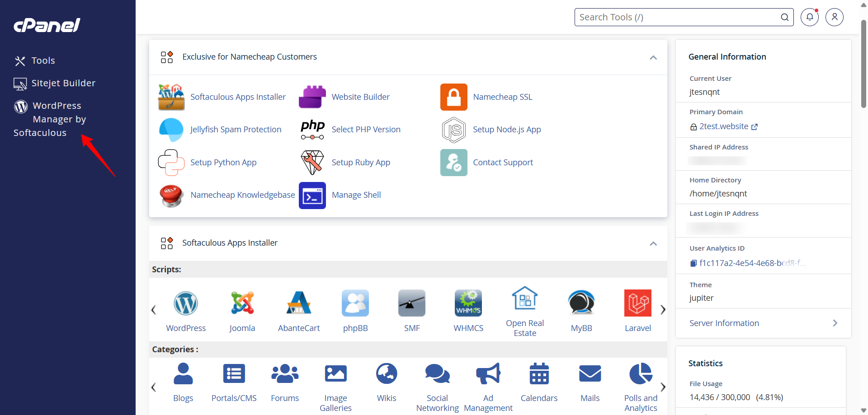The height and width of the screenshot is (415, 868).
Task: Open the Wikis category icon
Action: pyautogui.click(x=387, y=374)
